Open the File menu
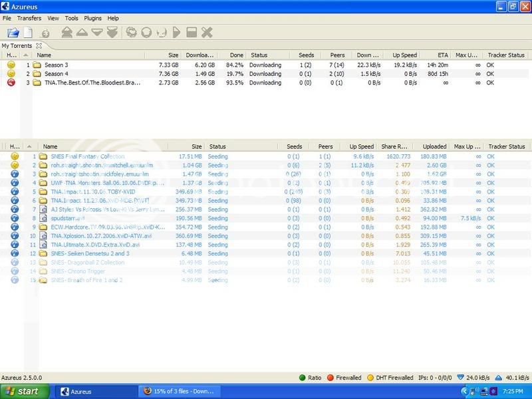The height and width of the screenshot is (399, 532). point(7,19)
